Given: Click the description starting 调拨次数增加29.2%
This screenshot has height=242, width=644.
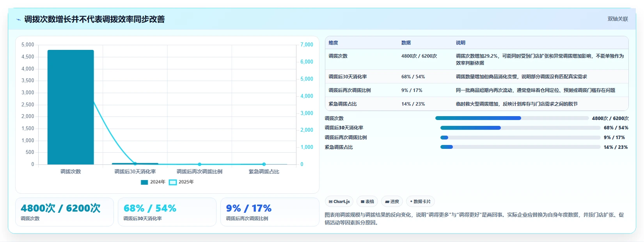Looking at the screenshot, I should tap(540, 59).
